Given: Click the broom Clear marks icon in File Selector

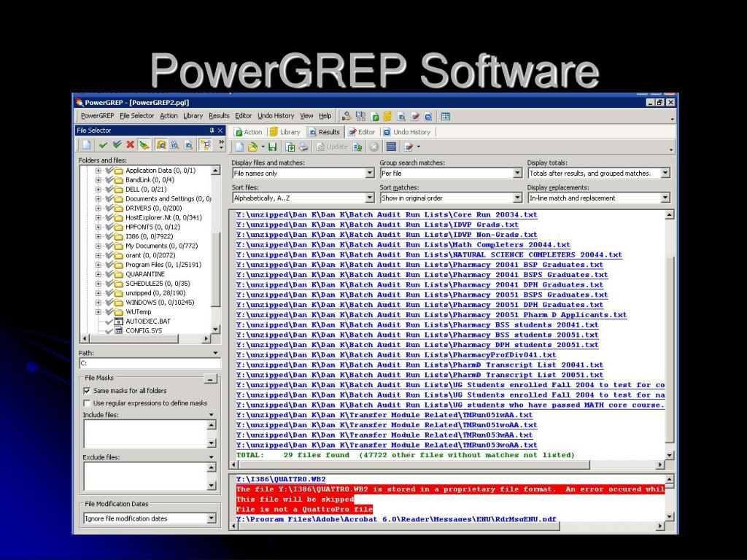Looking at the screenshot, I should pos(144,144).
